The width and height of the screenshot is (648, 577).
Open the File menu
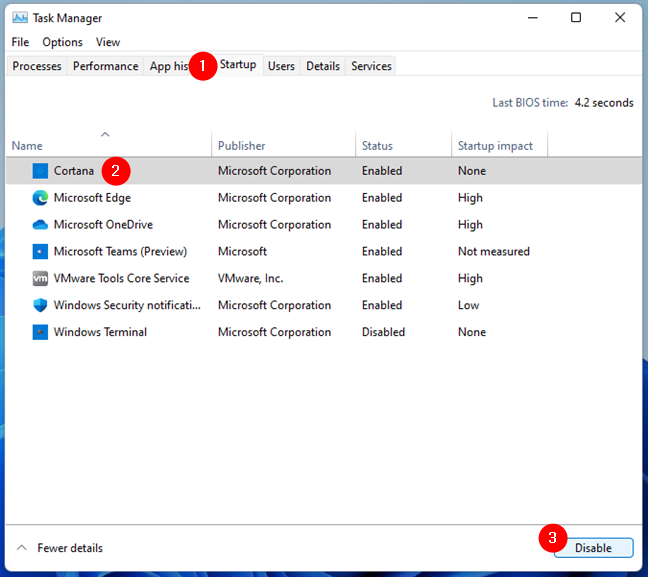[x=20, y=42]
